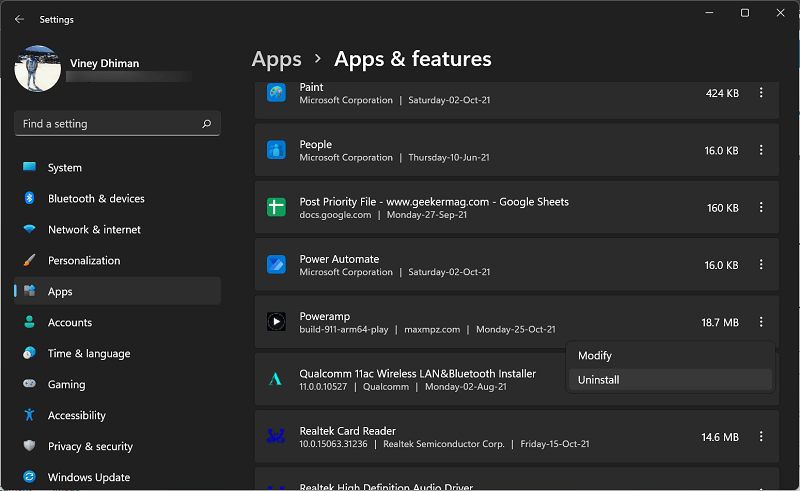Click the Poweramp play icon
The image size is (800, 491).
pyautogui.click(x=276, y=322)
